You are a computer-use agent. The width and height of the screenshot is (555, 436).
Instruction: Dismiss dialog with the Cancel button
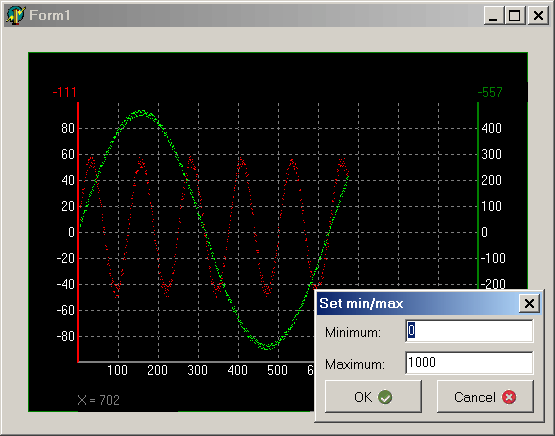tap(485, 397)
